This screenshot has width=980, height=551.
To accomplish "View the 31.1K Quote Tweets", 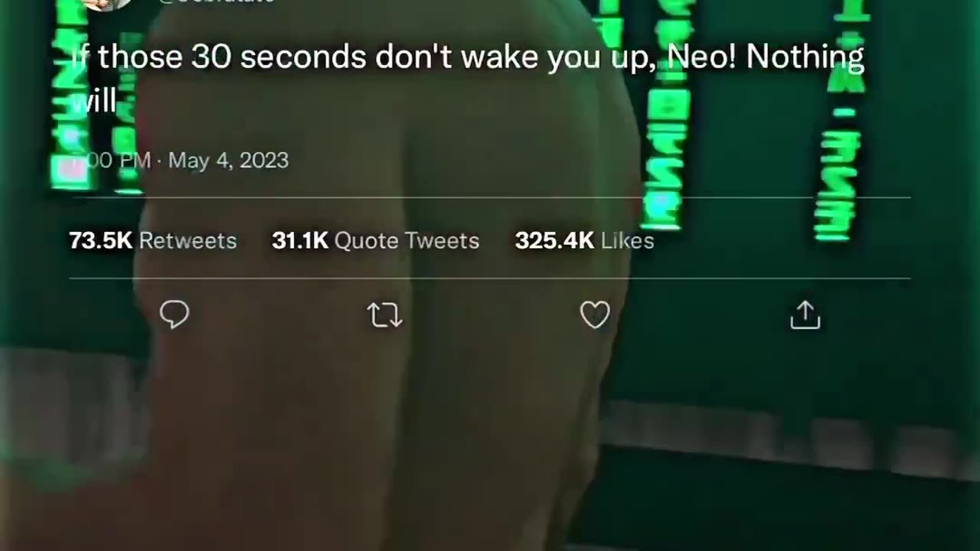I will point(375,240).
